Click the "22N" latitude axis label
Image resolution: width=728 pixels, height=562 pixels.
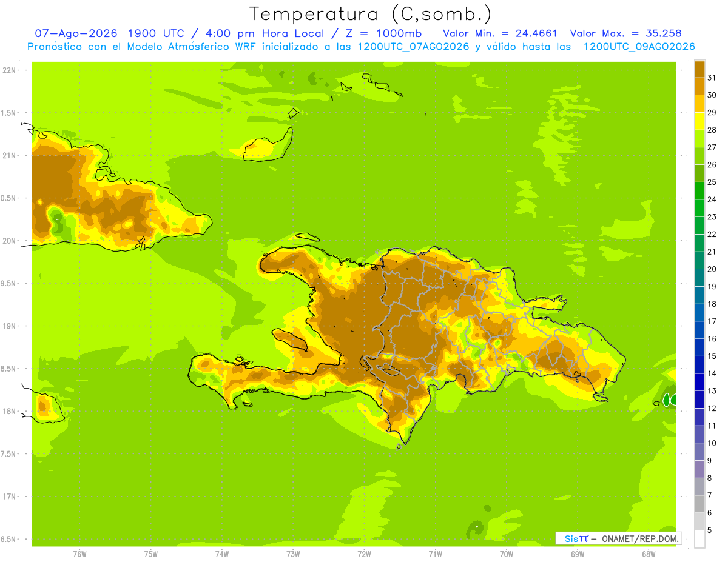click(x=8, y=70)
